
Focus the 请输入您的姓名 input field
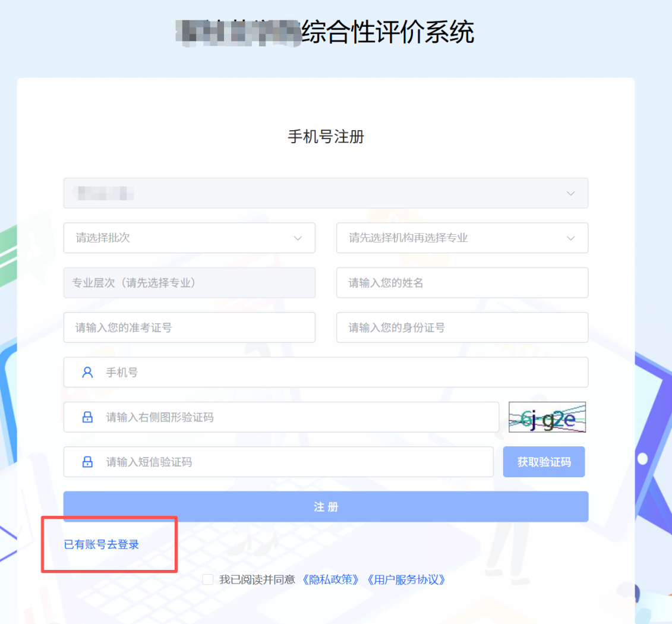pyautogui.click(x=462, y=283)
